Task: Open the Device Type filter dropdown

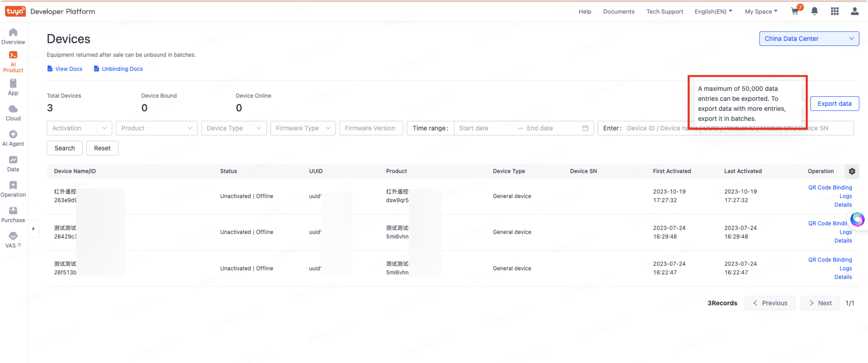Action: [234, 128]
